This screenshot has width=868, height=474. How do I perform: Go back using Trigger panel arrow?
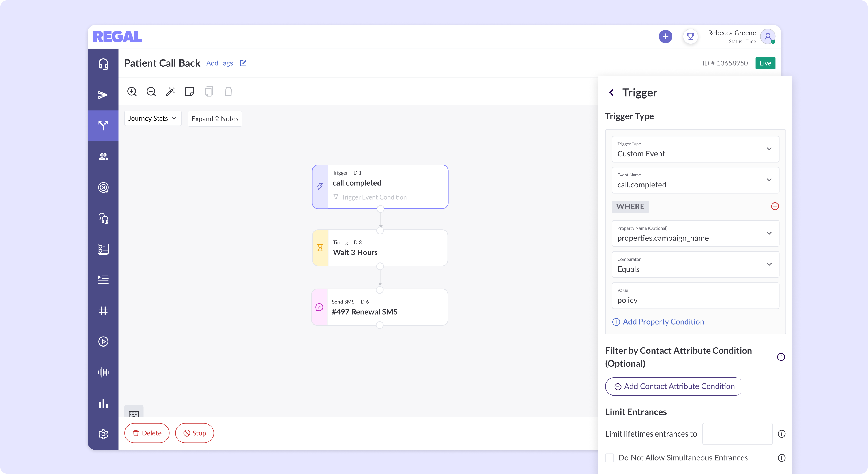[611, 92]
